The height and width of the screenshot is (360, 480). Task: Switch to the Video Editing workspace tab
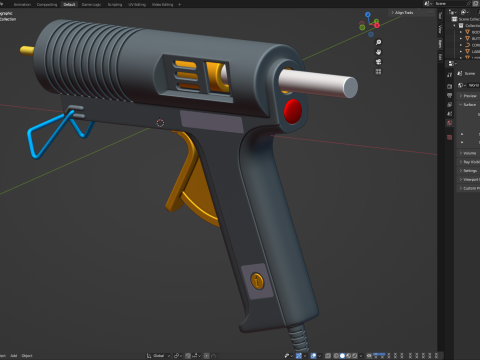(162, 5)
